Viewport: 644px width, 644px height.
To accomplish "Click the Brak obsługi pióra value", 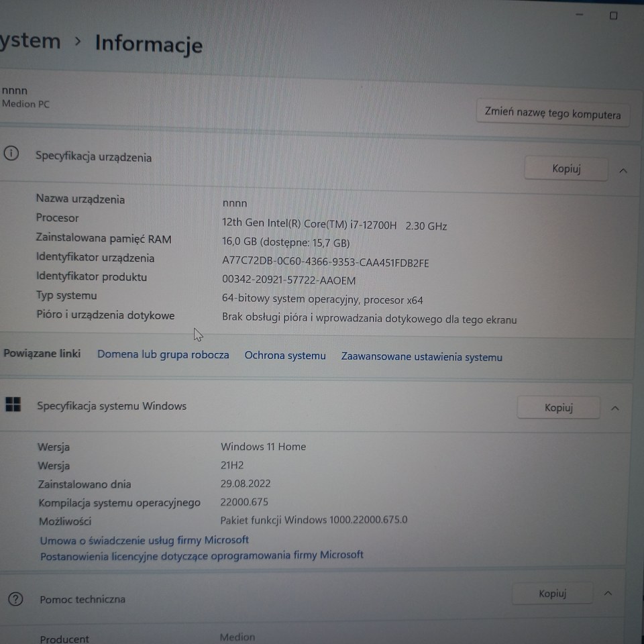I will pos(369,319).
